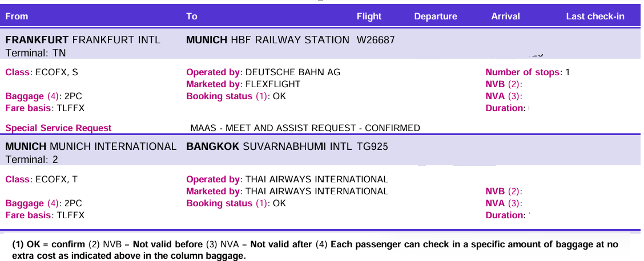Click MUNICH INTERNATIONAL origin text
This screenshot has width=644, height=261.
click(91, 146)
